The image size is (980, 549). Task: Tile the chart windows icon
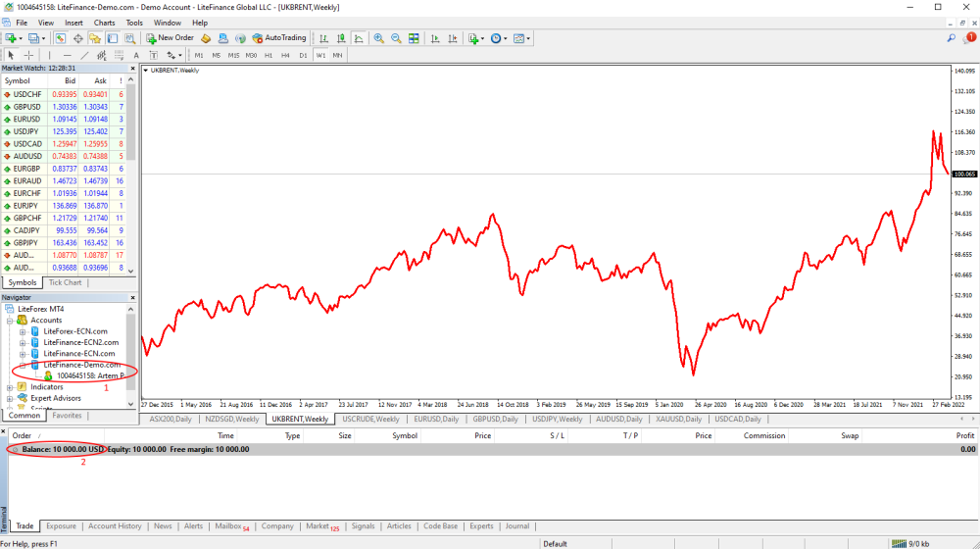(414, 38)
